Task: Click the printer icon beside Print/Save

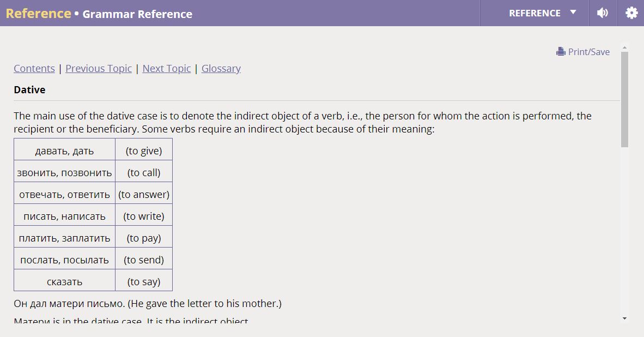Action: click(x=561, y=51)
